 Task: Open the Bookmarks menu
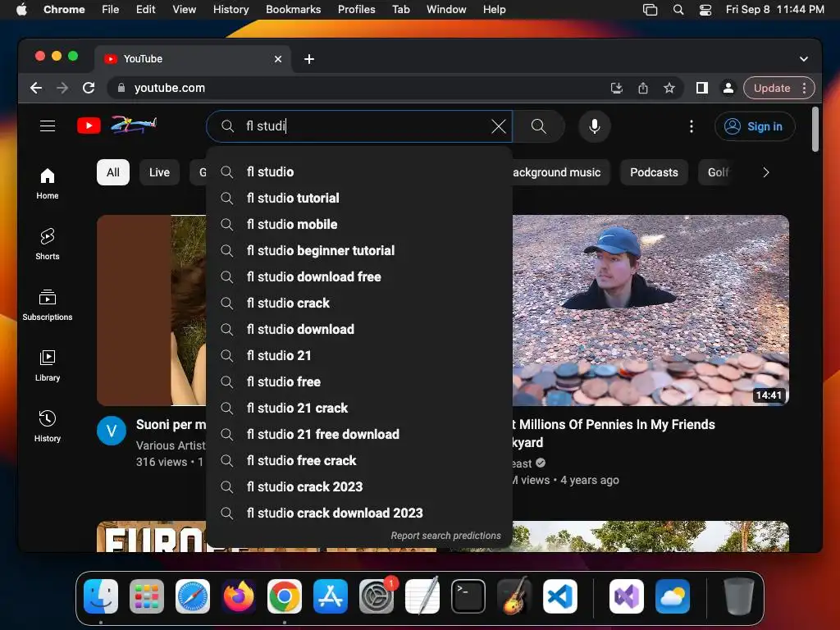[x=293, y=10]
